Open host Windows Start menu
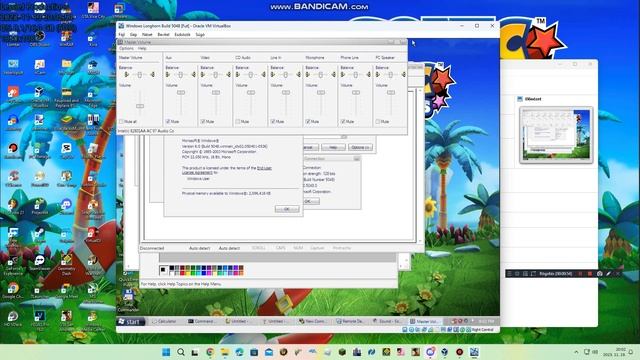640x360 pixels. click(166, 352)
